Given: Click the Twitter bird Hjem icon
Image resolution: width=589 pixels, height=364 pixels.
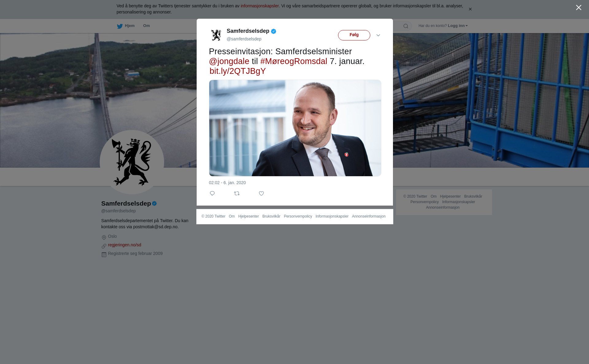Looking at the screenshot, I should pos(120,26).
